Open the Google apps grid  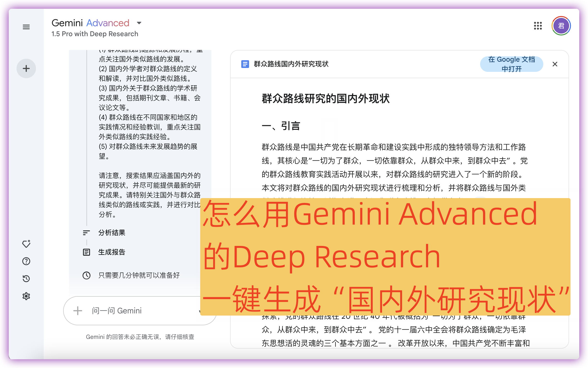pyautogui.click(x=537, y=25)
